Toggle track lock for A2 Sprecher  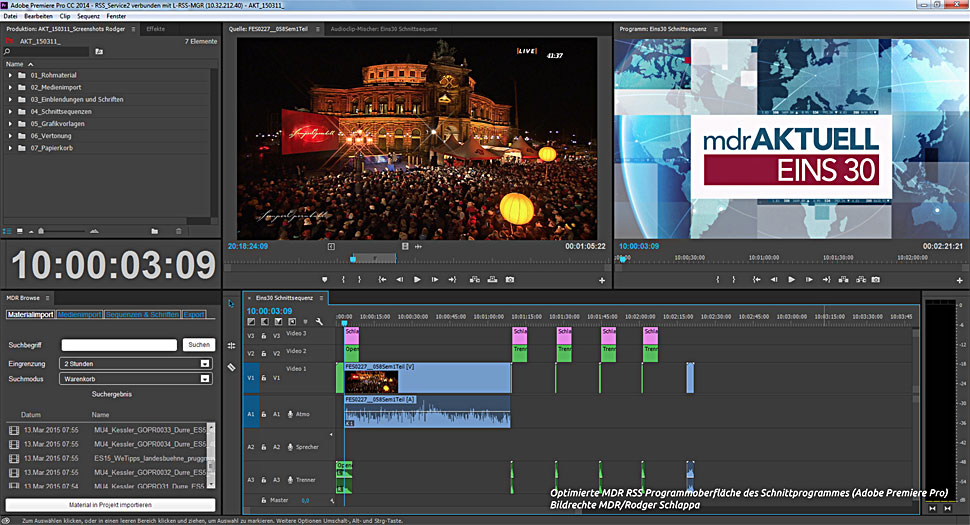point(264,447)
